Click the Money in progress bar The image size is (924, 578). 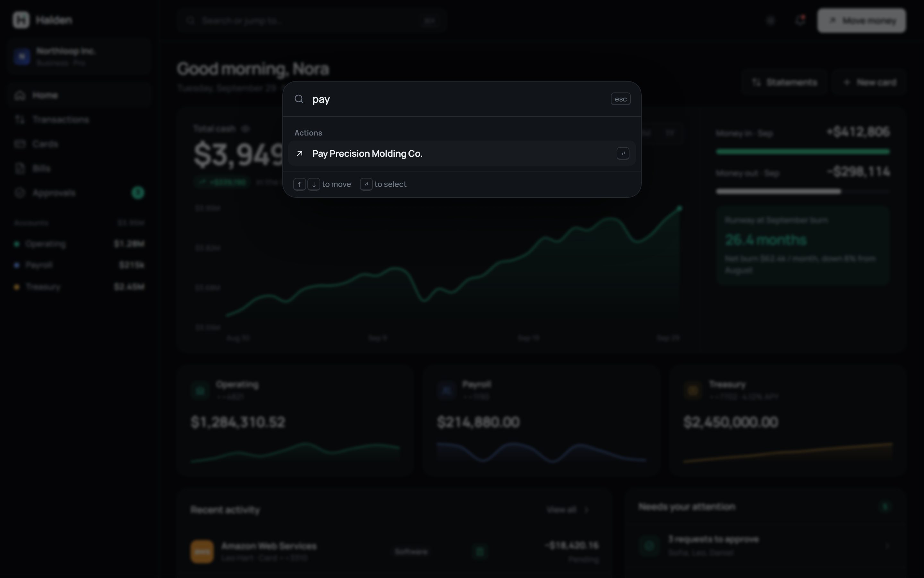coord(803,152)
